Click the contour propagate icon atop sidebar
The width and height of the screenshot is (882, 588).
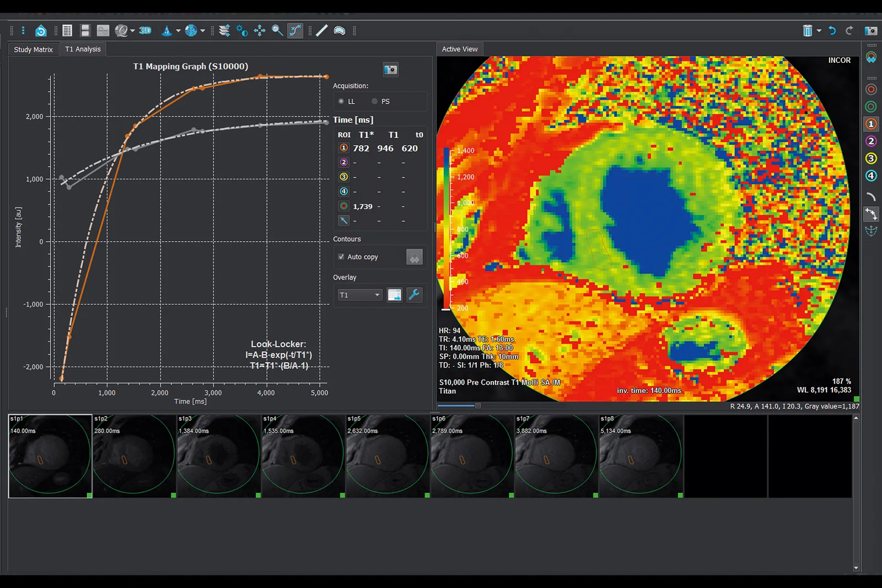pos(871,57)
